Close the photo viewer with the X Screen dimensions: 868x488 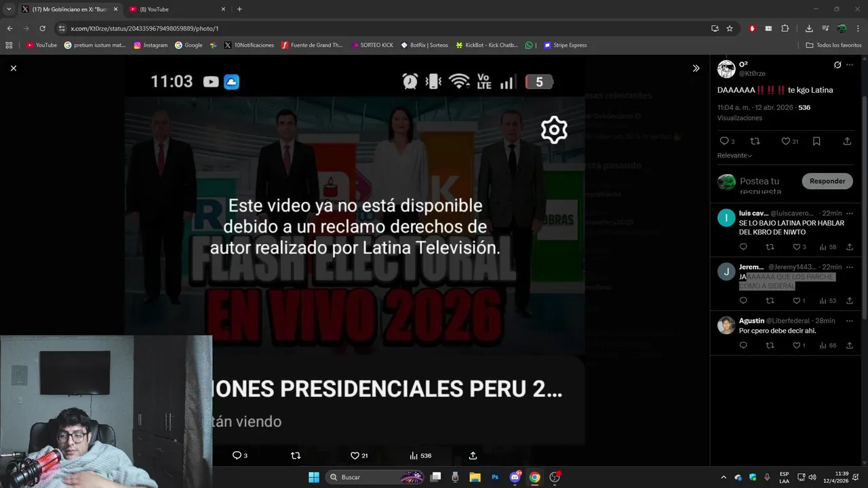tap(13, 68)
